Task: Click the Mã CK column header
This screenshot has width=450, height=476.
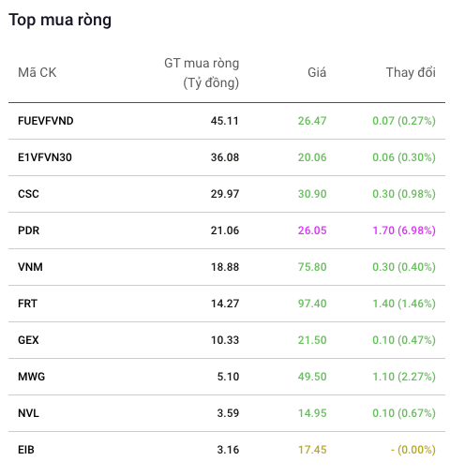Action: 37,72
